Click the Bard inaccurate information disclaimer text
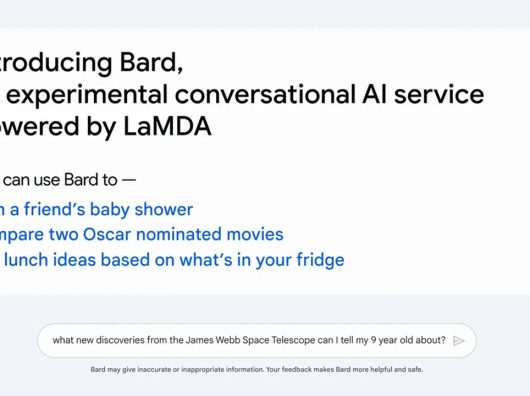Screen dimensions: 530x396 point(257,369)
